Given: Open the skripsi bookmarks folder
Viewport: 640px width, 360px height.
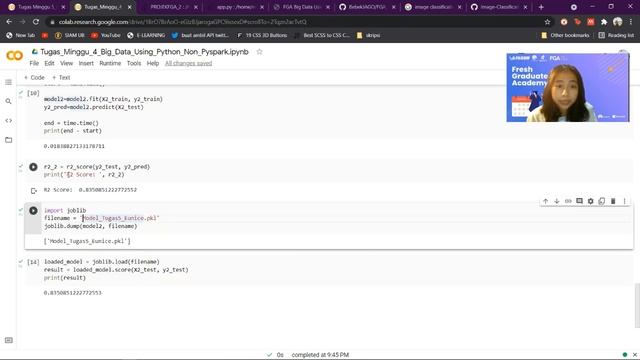Looking at the screenshot, I should [x=368, y=36].
